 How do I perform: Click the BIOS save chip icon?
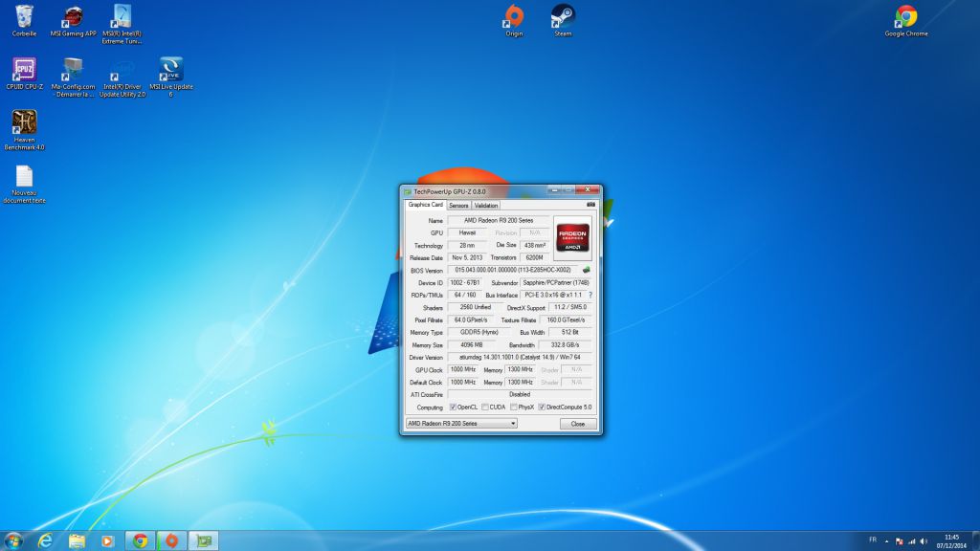point(587,270)
